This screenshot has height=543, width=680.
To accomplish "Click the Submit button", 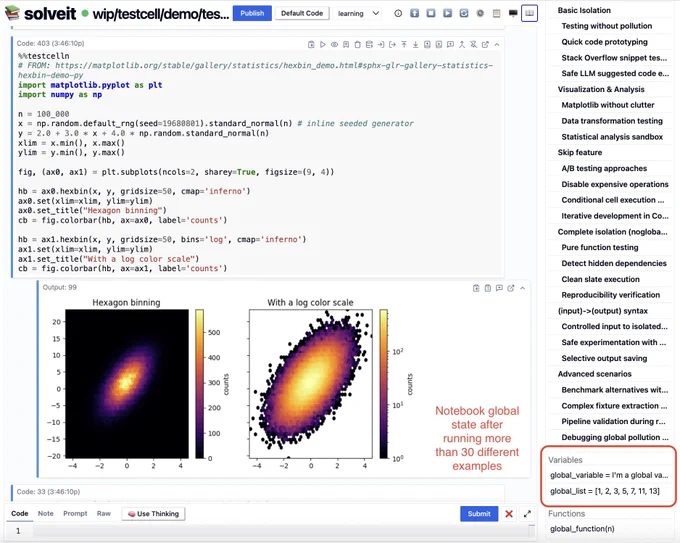I will click(479, 514).
